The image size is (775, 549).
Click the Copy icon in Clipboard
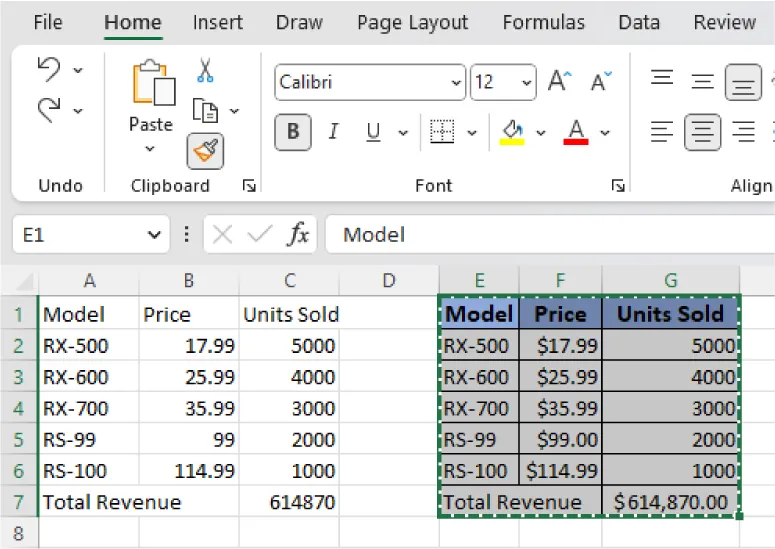205,110
